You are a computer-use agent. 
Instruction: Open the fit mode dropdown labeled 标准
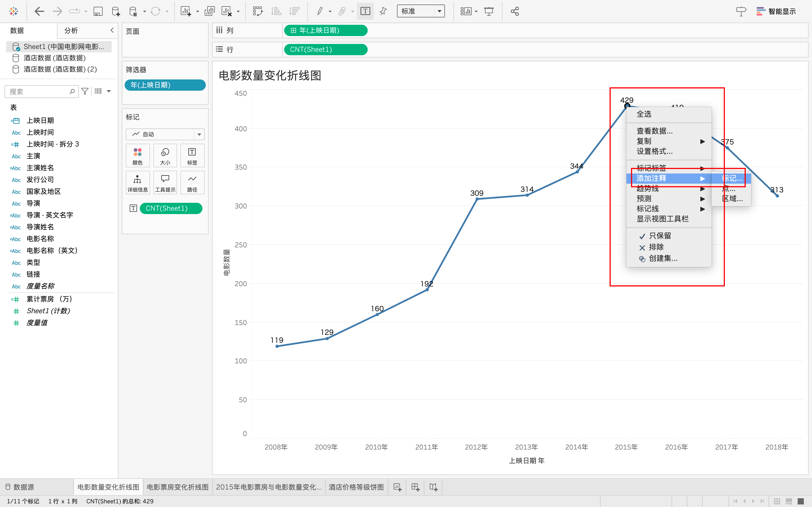(x=421, y=11)
